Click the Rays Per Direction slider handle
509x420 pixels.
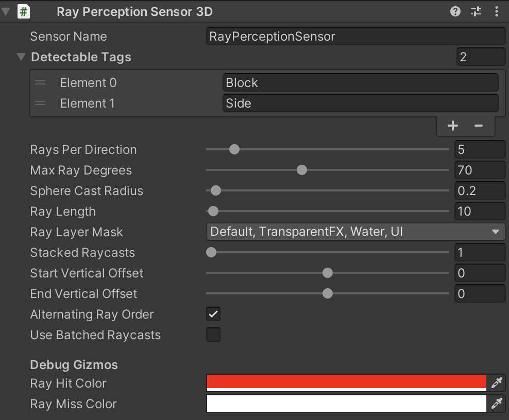pos(234,149)
